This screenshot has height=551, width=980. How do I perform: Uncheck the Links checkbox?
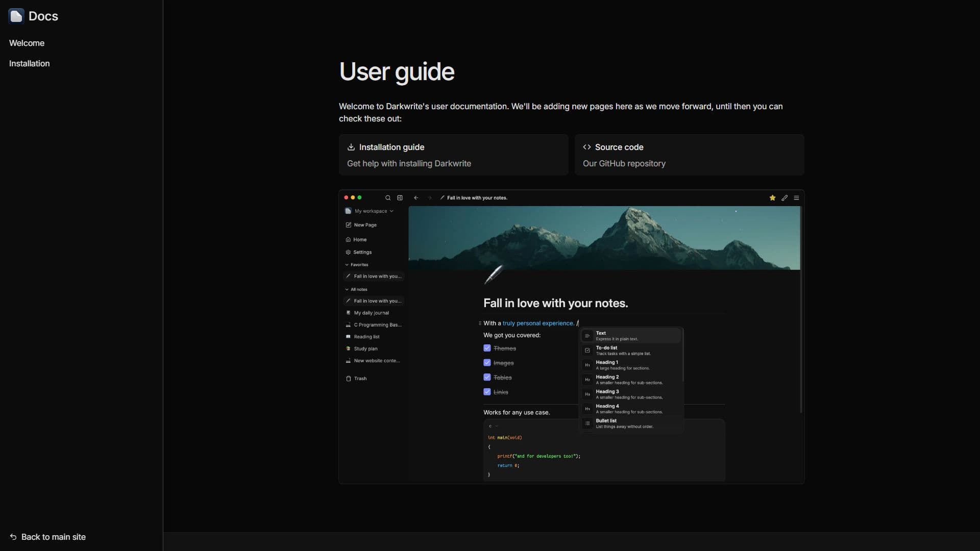click(x=487, y=392)
